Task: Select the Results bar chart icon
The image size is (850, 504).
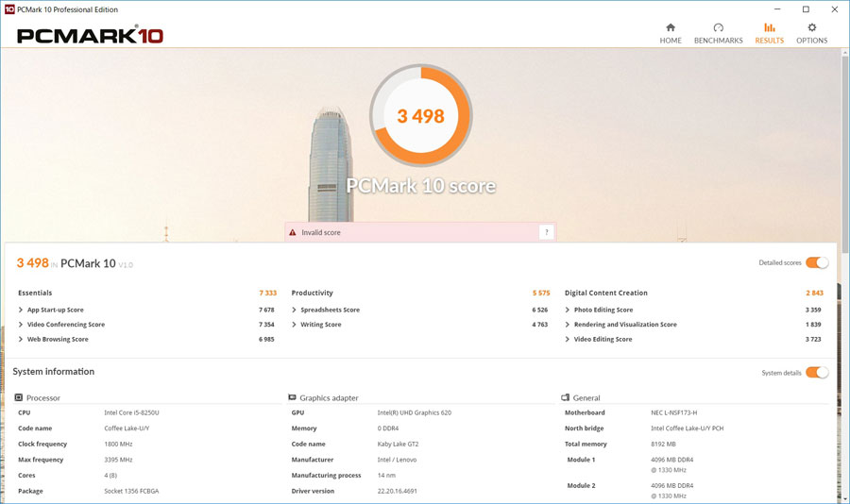Action: 769,27
